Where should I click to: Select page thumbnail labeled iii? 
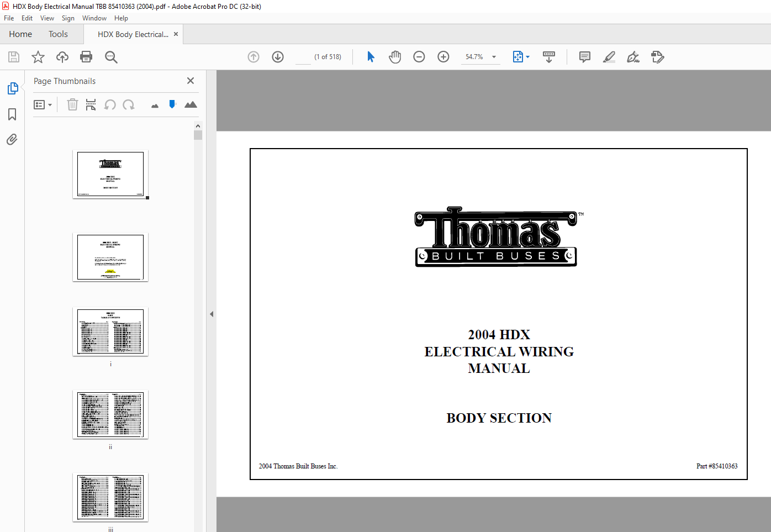click(x=110, y=497)
